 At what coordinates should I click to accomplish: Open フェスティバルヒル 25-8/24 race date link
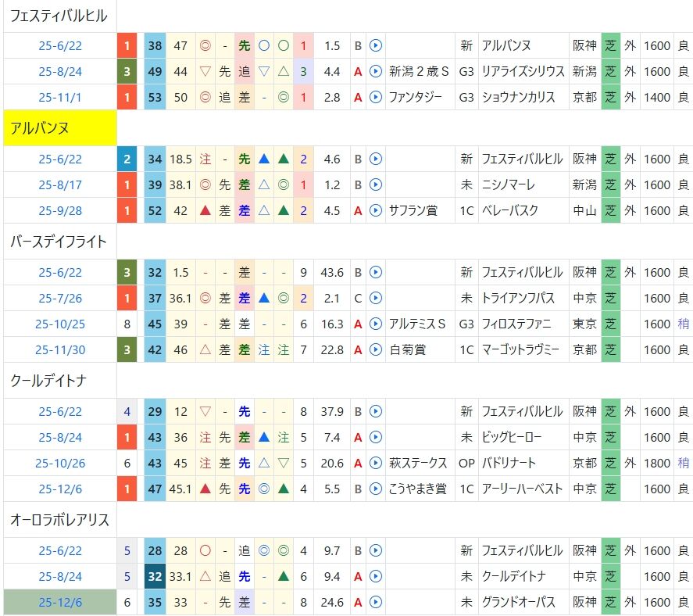pyautogui.click(x=60, y=71)
